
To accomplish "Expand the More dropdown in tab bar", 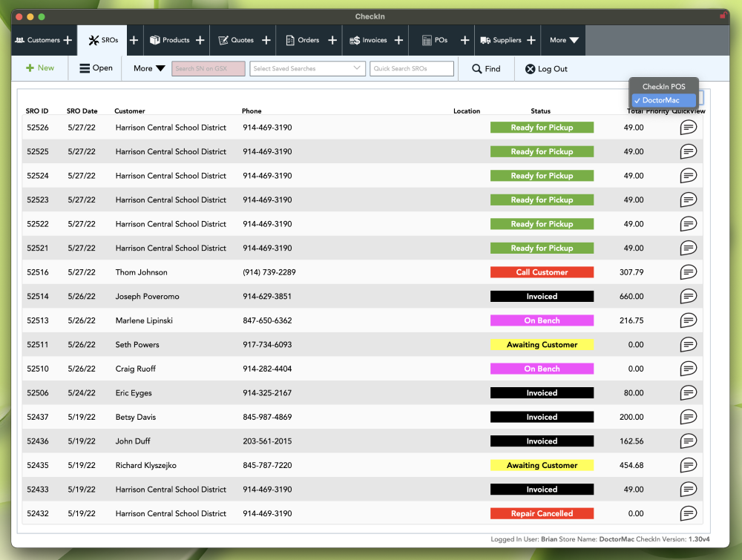I will [x=564, y=40].
